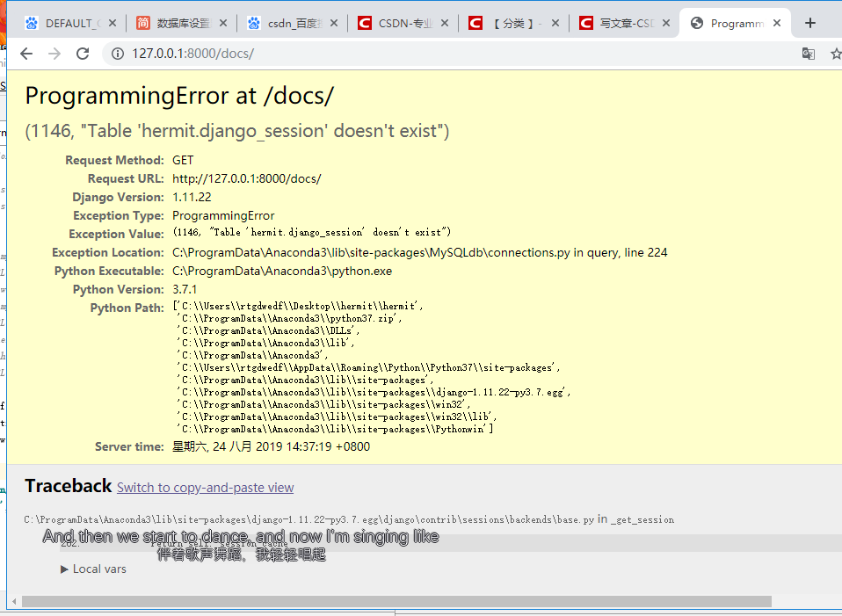This screenshot has height=616, width=842.
Task: Click the horizontal scrollbar thumb
Action: (396, 601)
